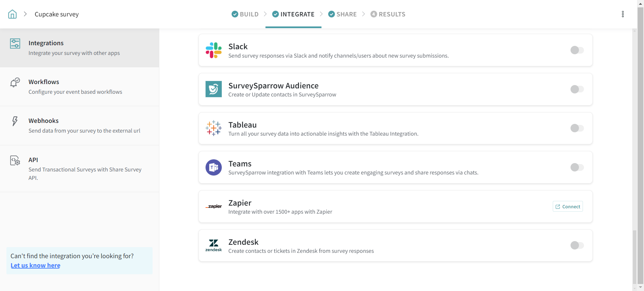Follow the "Let us know here" link
The height and width of the screenshot is (291, 644).
pyautogui.click(x=36, y=266)
